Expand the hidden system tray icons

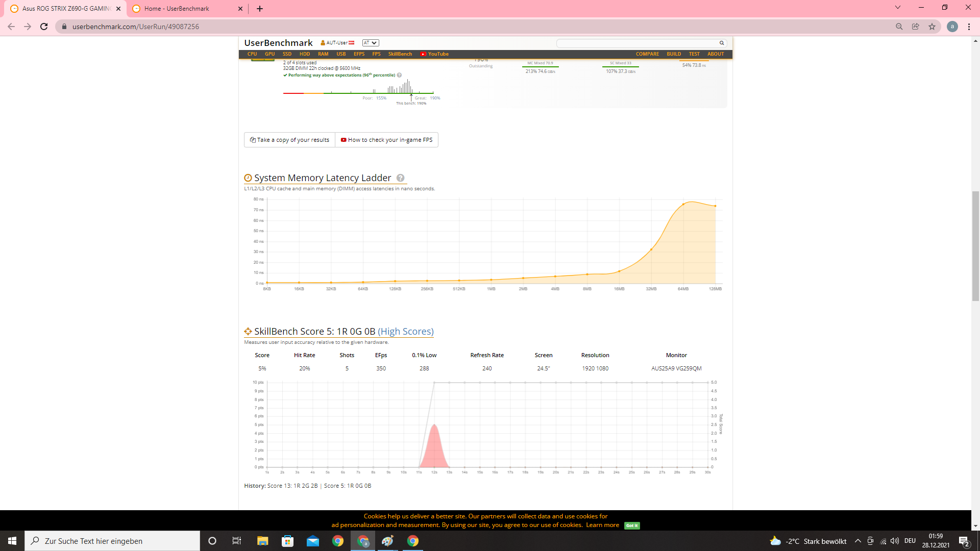coord(858,541)
